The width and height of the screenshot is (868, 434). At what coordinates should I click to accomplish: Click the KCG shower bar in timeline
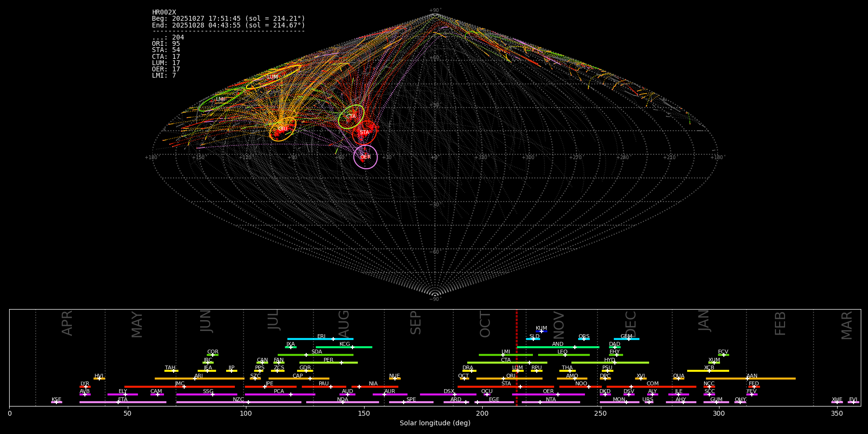click(344, 347)
